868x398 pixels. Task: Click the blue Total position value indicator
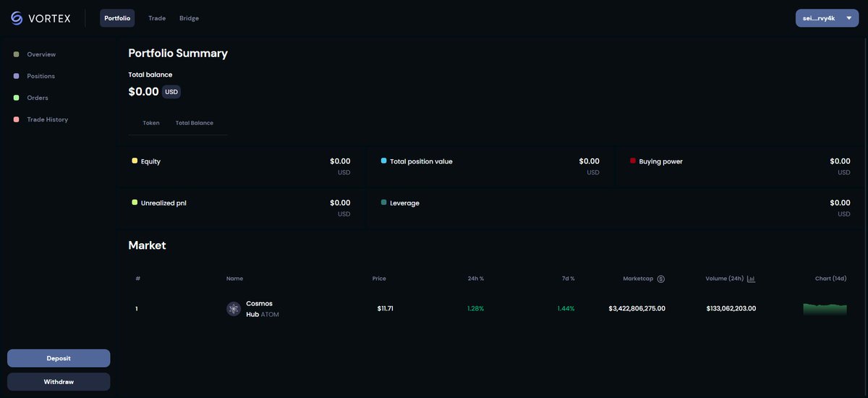383,161
